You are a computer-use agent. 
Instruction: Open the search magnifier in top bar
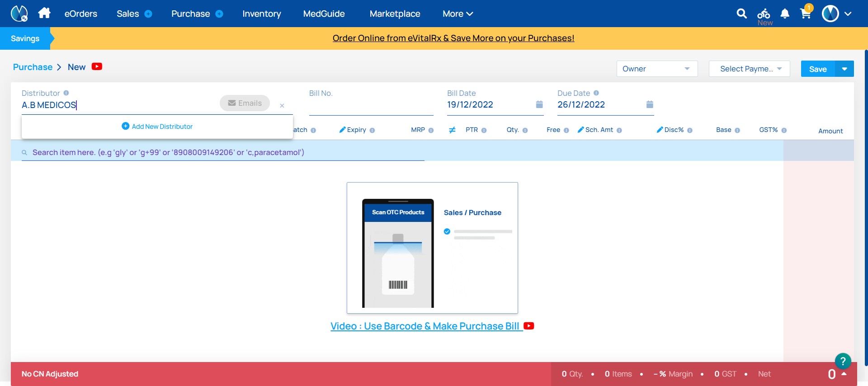(741, 14)
